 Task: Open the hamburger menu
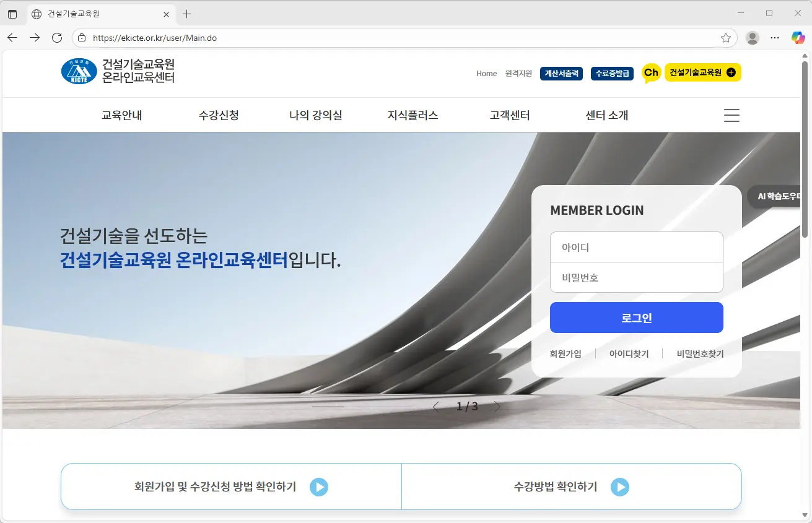coord(731,115)
